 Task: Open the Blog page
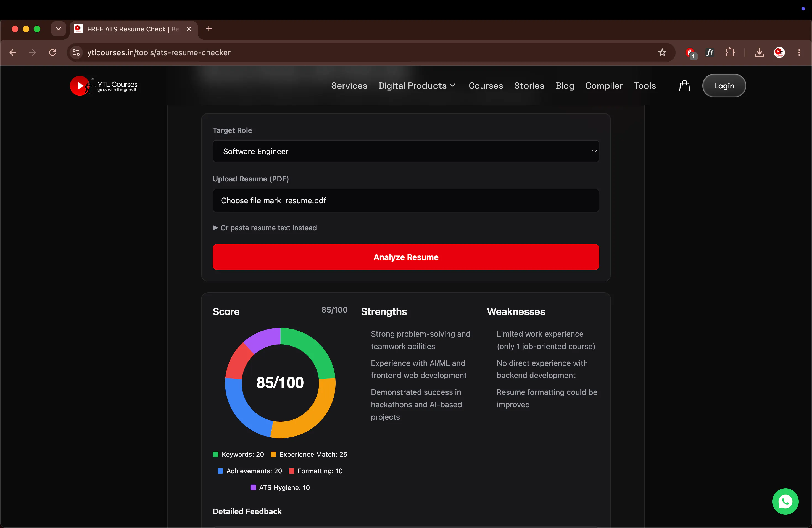pos(565,86)
